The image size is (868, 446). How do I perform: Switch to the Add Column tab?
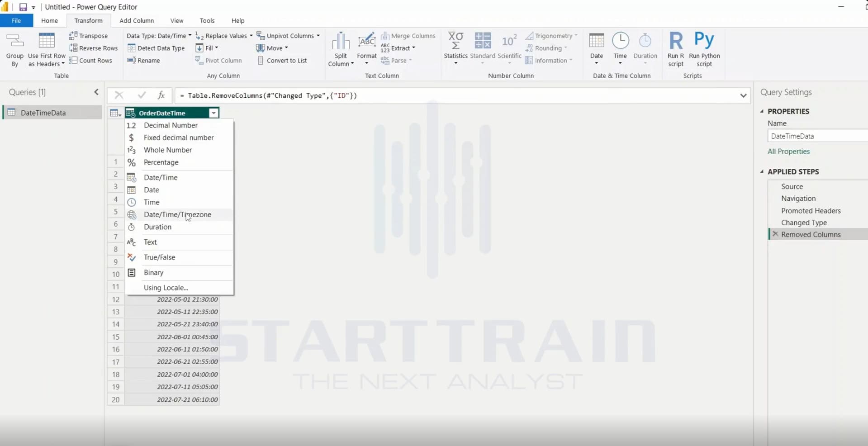click(x=137, y=20)
